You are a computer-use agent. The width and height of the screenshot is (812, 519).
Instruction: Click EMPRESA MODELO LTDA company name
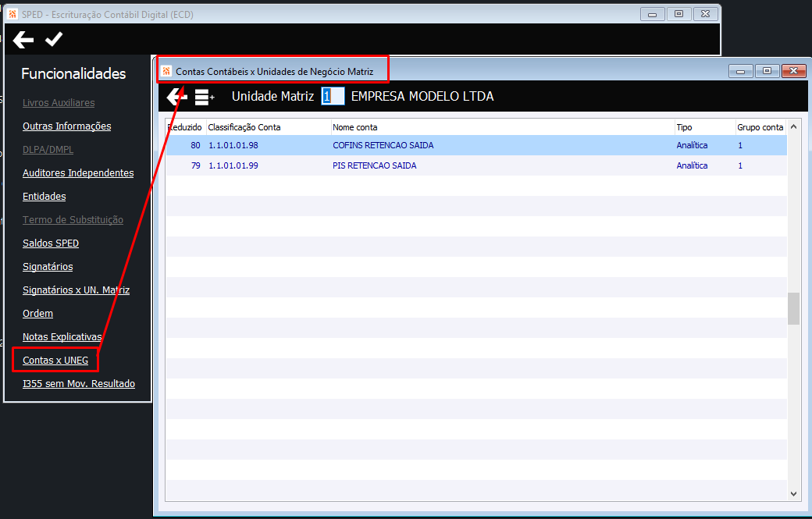point(422,96)
